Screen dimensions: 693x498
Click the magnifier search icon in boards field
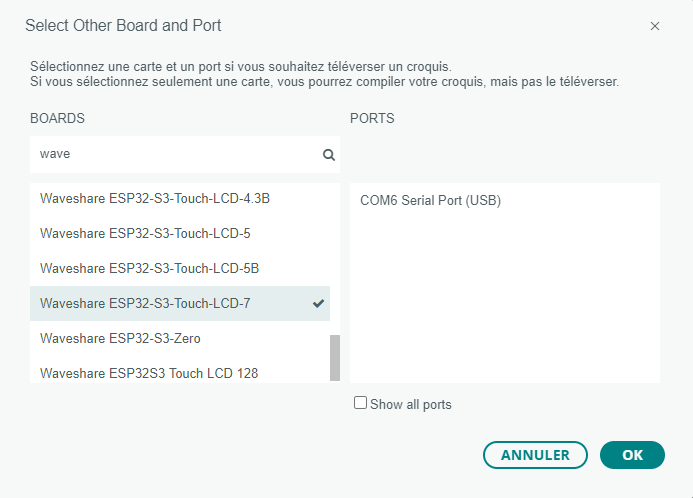[x=328, y=155]
